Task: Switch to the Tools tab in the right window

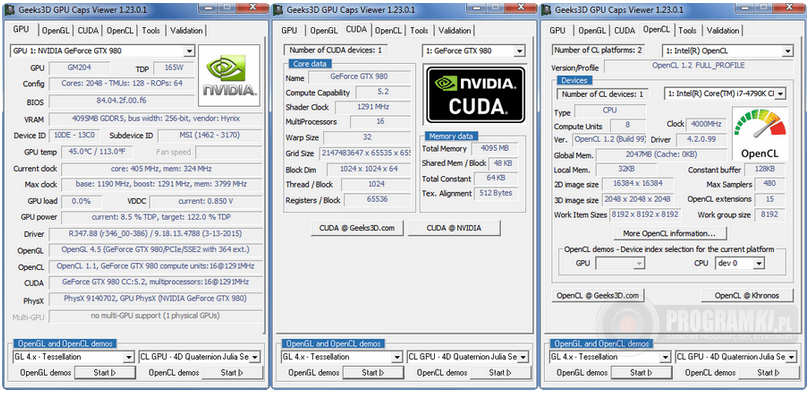Action: (x=687, y=30)
